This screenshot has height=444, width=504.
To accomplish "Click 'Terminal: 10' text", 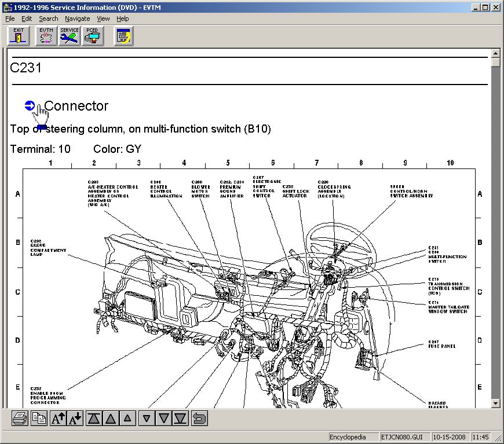I will click(40, 149).
